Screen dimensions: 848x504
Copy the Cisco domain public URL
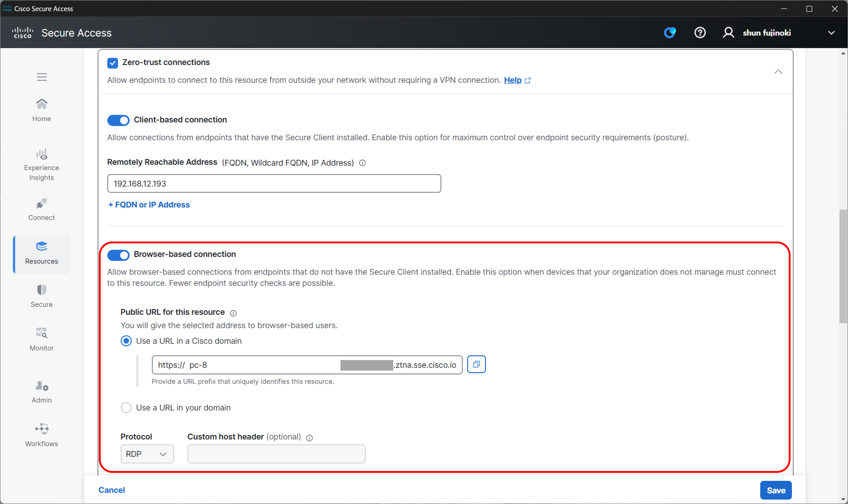[476, 365]
